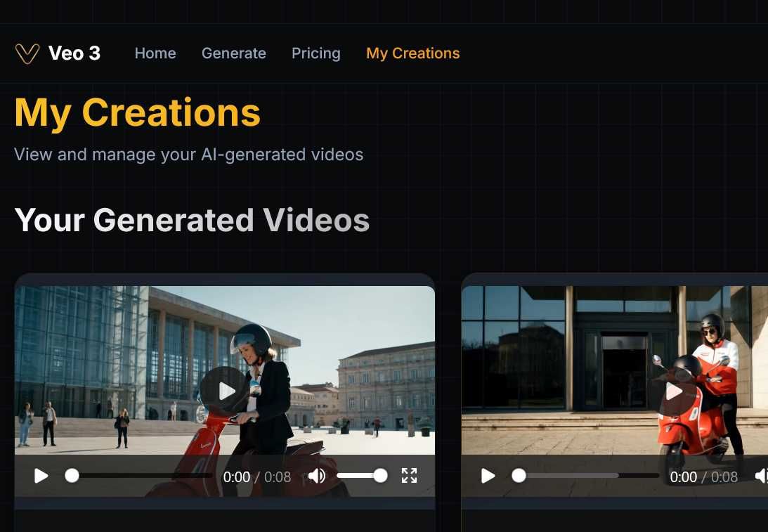Image resolution: width=768 pixels, height=532 pixels.
Task: Click the My Creations page heading
Action: point(138,113)
